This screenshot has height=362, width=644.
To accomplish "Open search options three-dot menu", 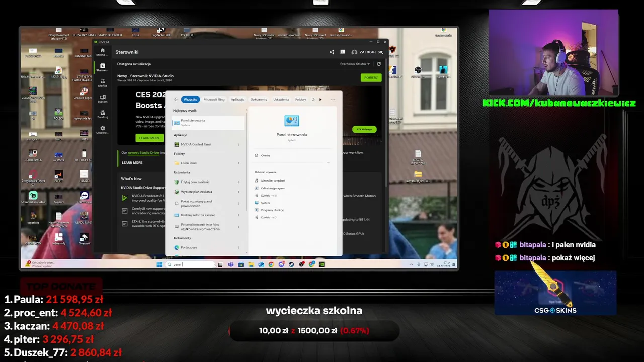I will (333, 99).
